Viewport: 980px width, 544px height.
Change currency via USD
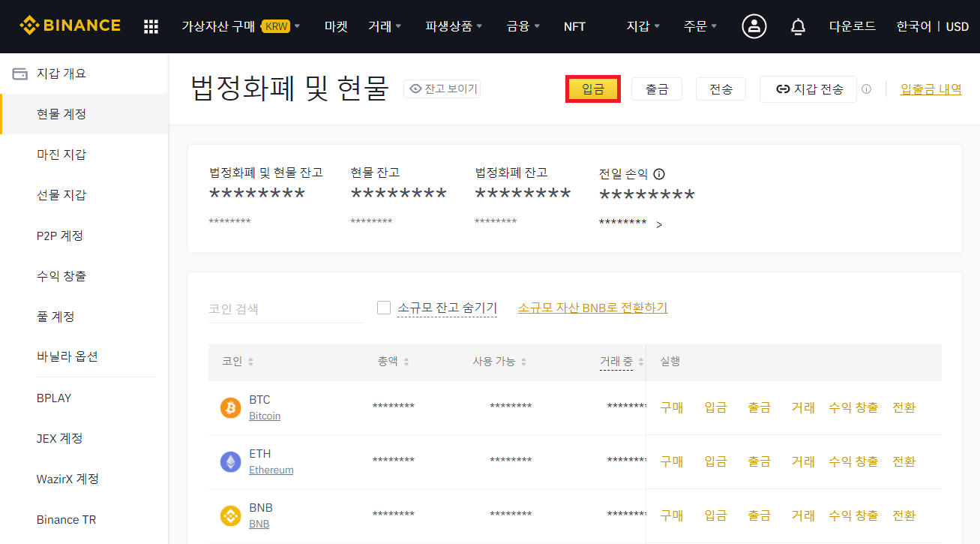click(958, 26)
